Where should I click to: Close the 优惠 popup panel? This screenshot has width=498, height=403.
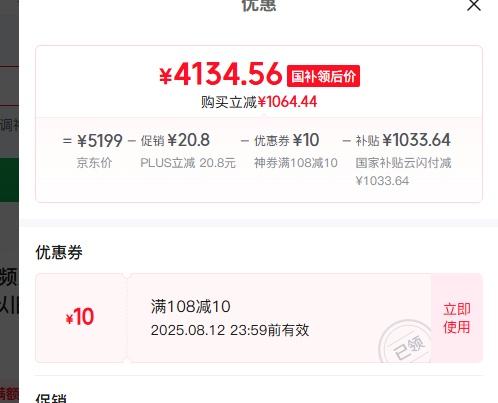[474, 5]
